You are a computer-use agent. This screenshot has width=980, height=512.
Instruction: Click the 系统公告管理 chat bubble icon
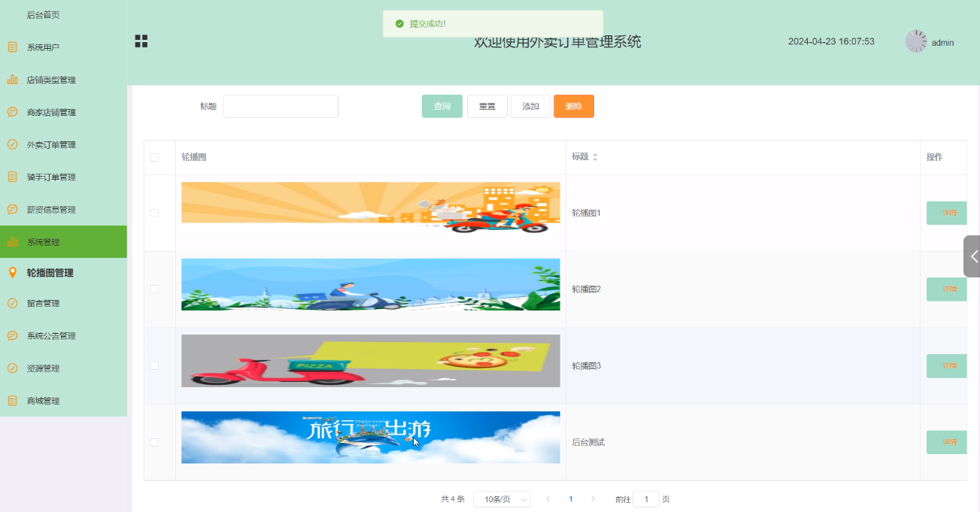12,336
